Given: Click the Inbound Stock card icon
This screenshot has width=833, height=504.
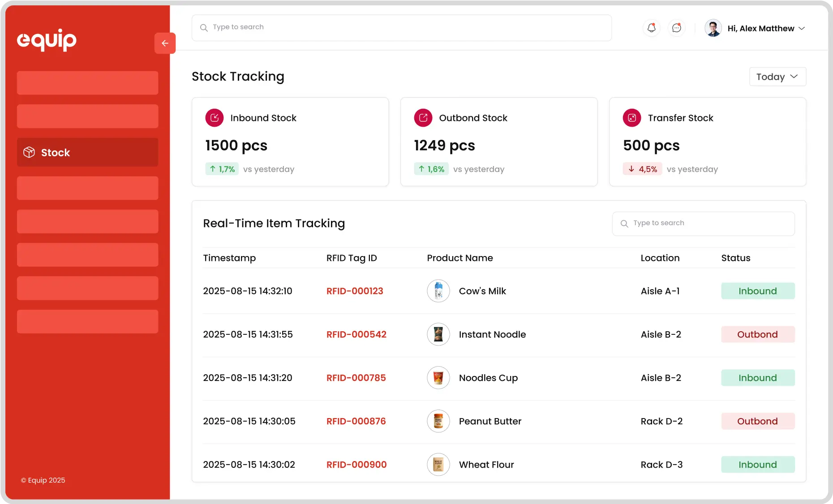Looking at the screenshot, I should [215, 118].
